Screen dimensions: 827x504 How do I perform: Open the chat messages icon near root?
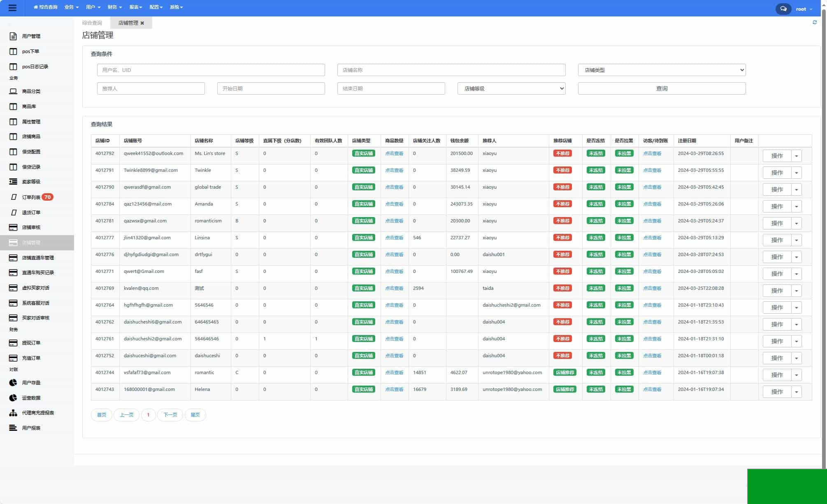tap(783, 9)
